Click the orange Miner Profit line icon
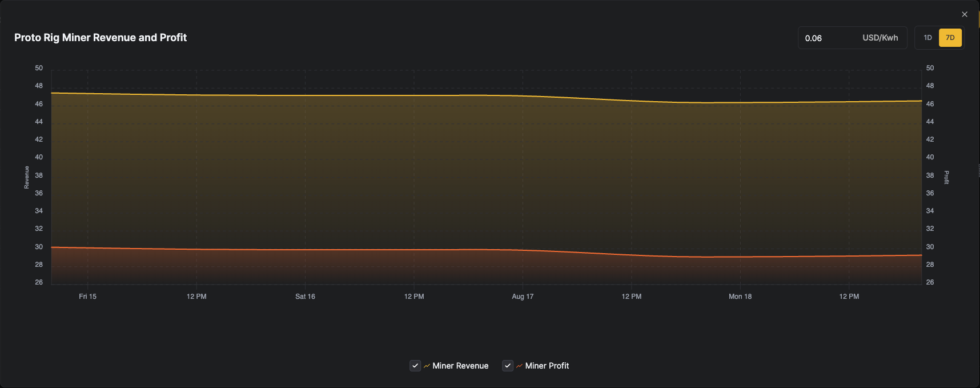Screen dimensions: 980x388 point(519,366)
